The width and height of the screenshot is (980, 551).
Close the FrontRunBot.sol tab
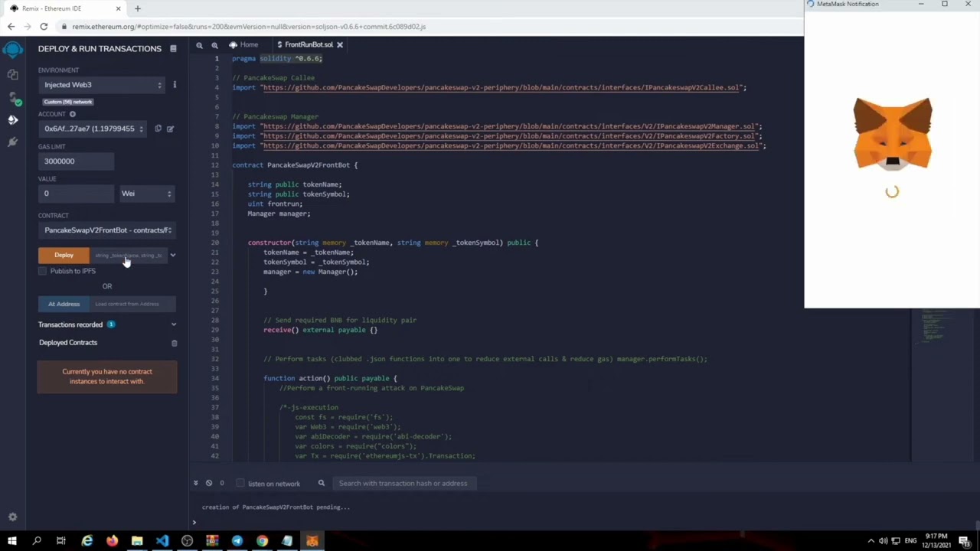point(340,45)
